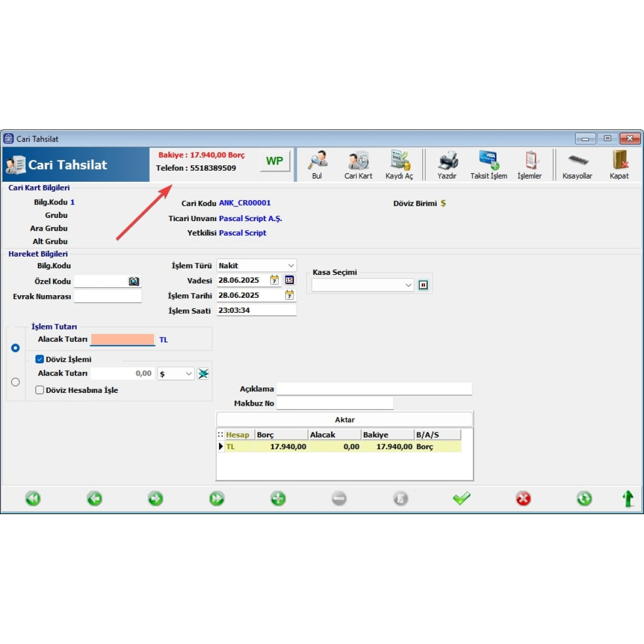Open the Cari Kart icon
The width and height of the screenshot is (644, 644).
(358, 164)
